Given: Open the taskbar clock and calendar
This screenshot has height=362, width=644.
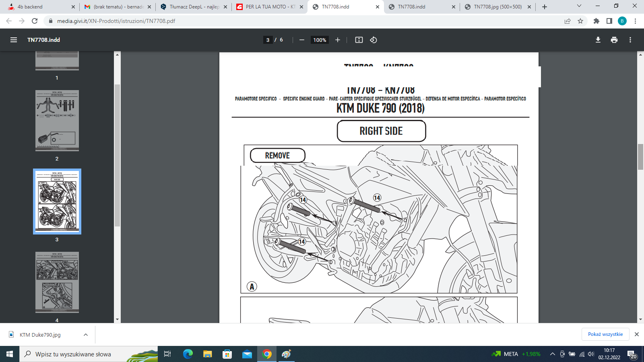Looking at the screenshot, I should (609, 354).
